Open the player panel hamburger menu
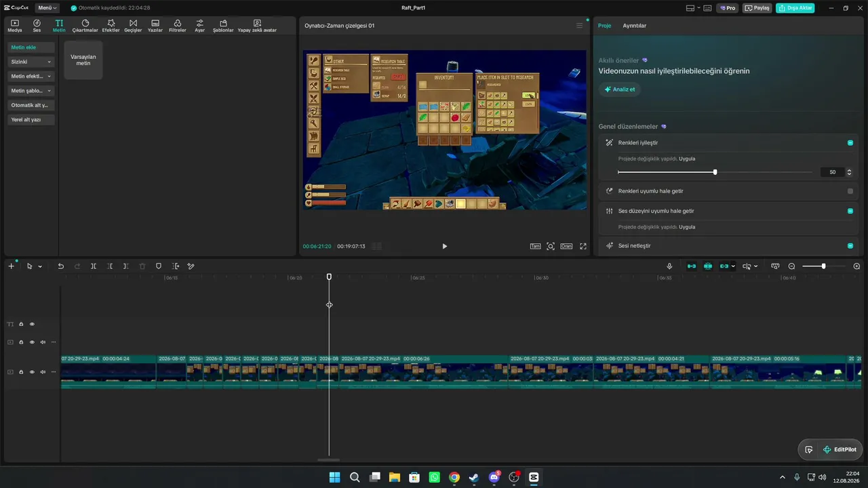Image resolution: width=868 pixels, height=488 pixels. (x=579, y=26)
